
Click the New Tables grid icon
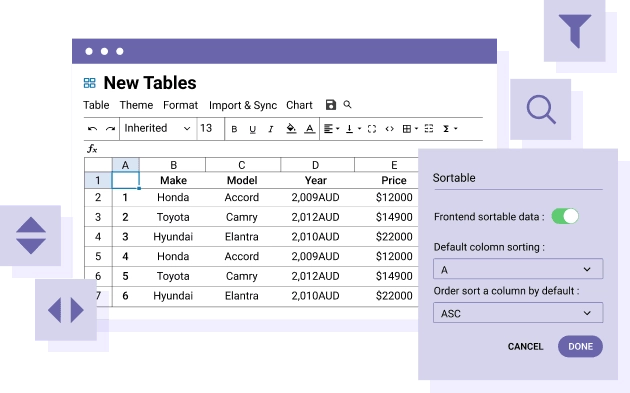pyautogui.click(x=90, y=83)
